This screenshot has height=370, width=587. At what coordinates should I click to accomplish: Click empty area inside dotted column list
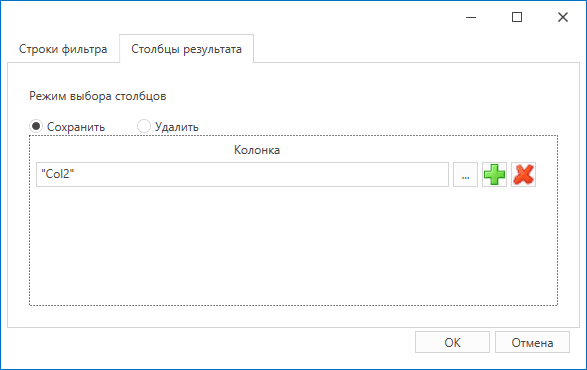click(x=293, y=247)
